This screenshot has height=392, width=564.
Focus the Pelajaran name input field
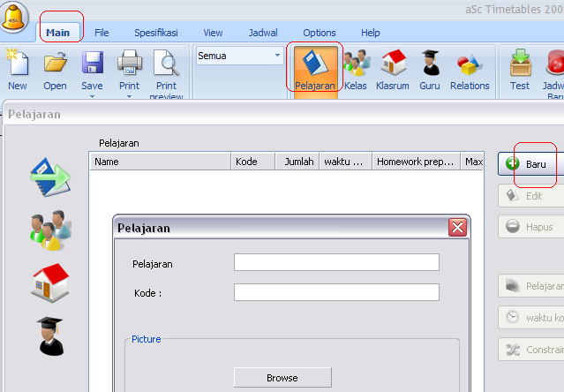point(335,263)
